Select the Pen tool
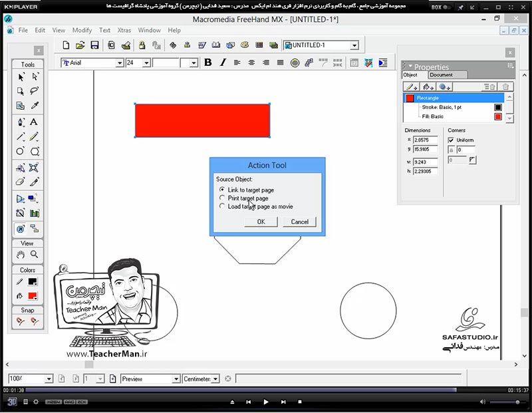The width and height of the screenshot is (532, 413). tap(21, 122)
